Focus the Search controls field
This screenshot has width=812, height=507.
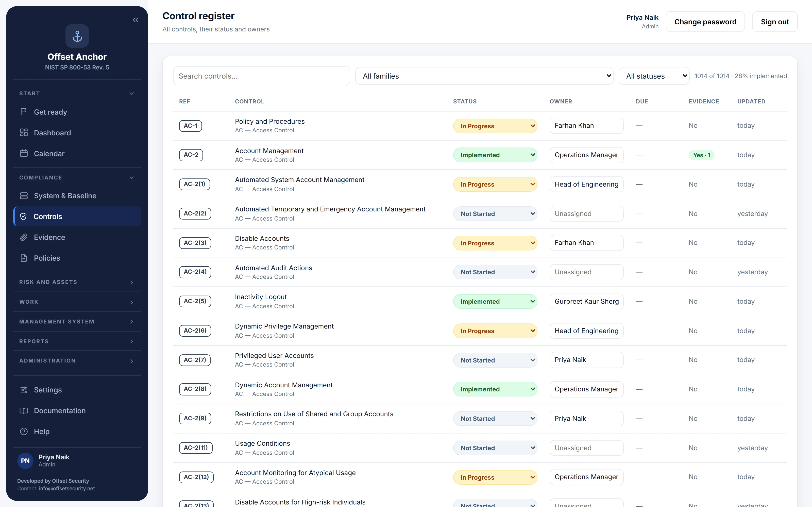point(261,76)
